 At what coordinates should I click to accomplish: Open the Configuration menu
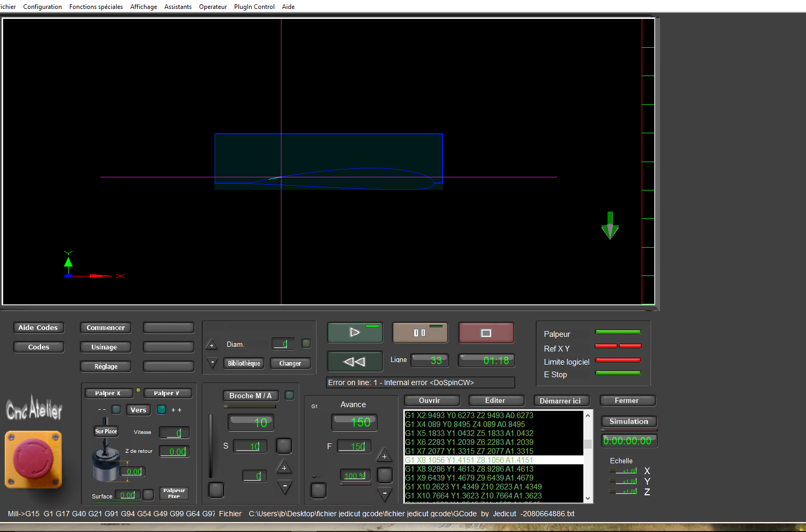point(43,7)
